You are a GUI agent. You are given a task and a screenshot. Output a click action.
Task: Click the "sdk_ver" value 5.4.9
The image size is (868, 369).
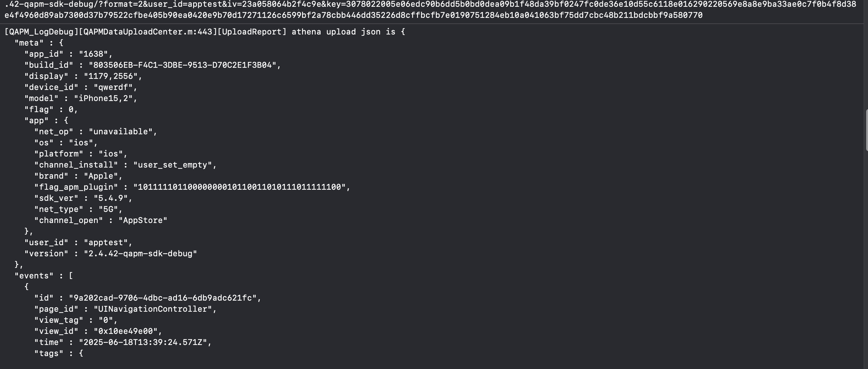coord(111,198)
